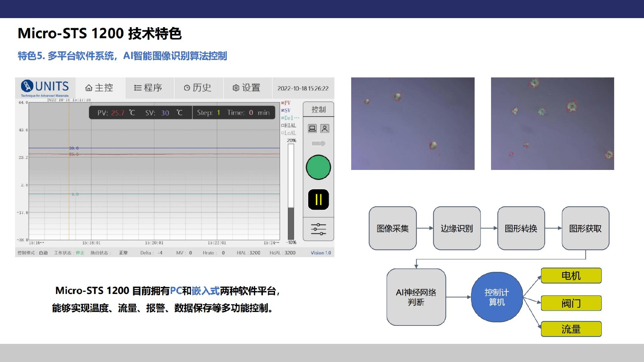Image resolution: width=644 pixels, height=362 pixels.
Task: Enable the HIAL checkbox
Action: point(283,126)
